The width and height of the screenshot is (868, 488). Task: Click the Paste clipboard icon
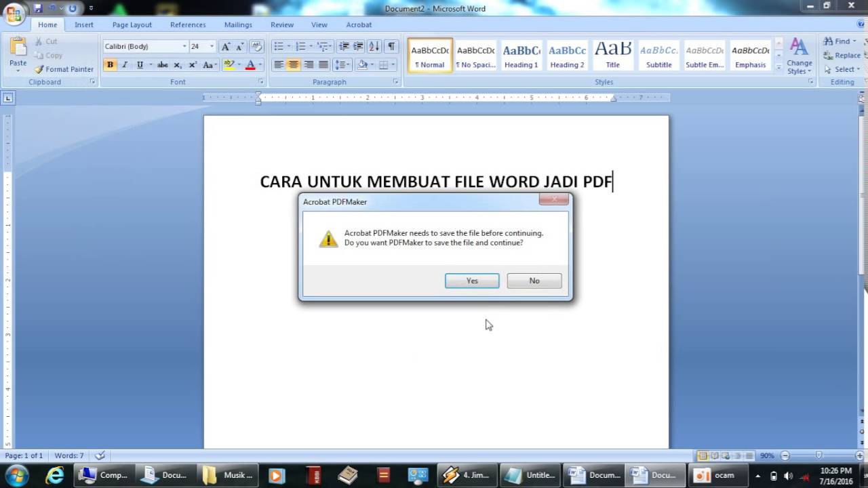(x=18, y=47)
